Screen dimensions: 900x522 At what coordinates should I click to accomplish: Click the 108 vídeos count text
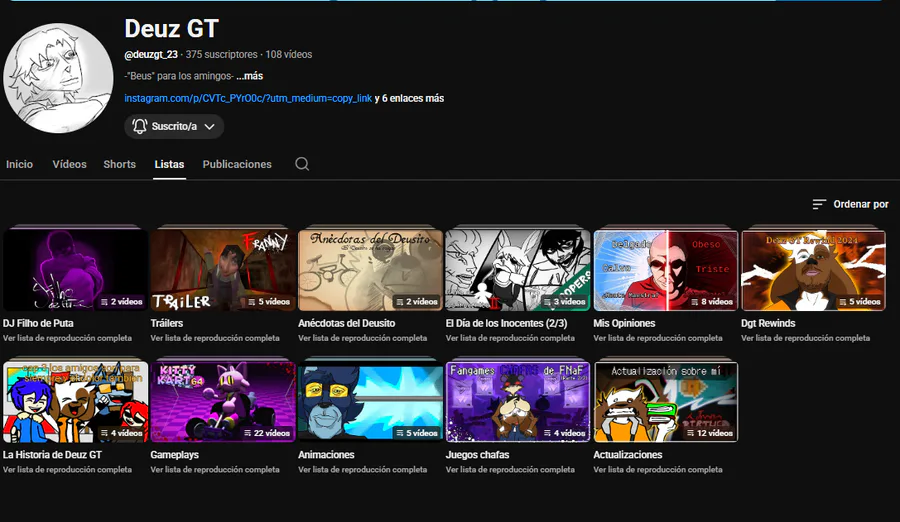[289, 55]
